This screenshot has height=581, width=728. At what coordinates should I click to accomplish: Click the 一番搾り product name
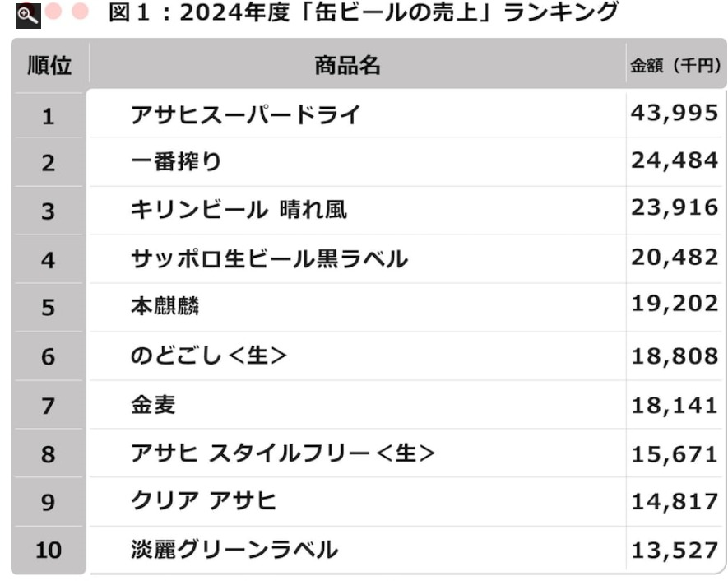(x=176, y=163)
